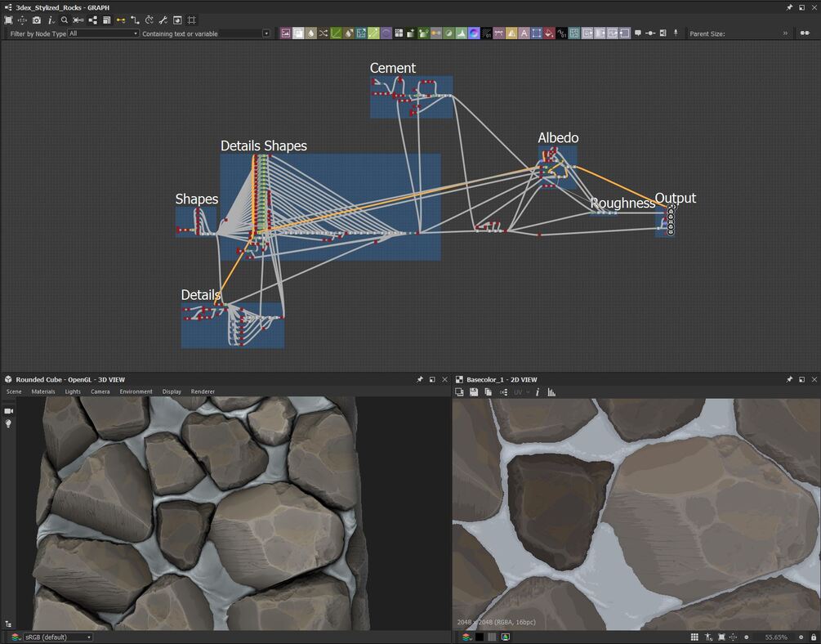This screenshot has height=644, width=821.
Task: Click the Details Shapes frame title
Action: pos(263,146)
